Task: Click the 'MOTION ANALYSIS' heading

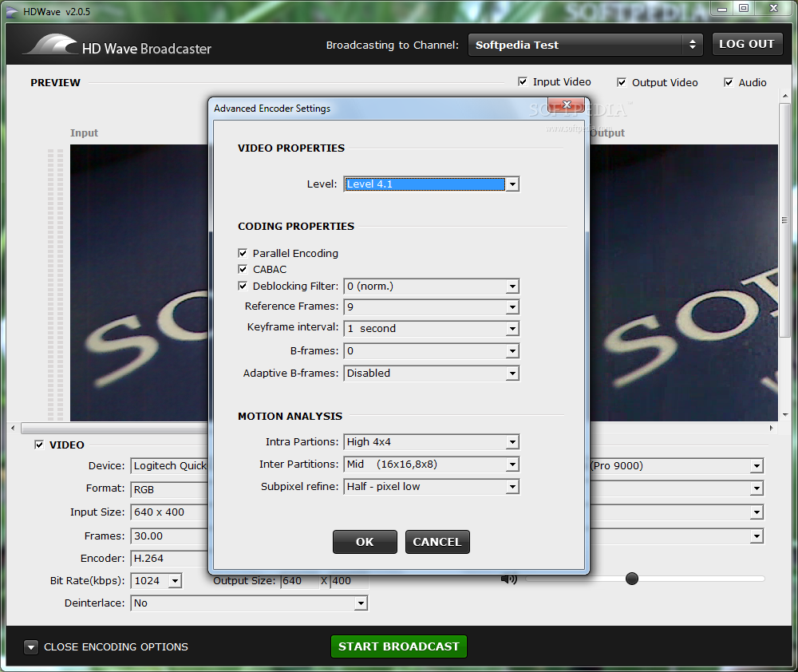Action: click(x=290, y=417)
